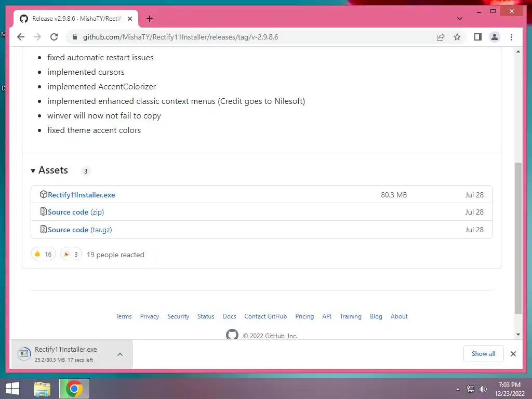Screen dimensions: 532x399
Task: Click the package icon beside Rectify11Installer.exe
Action: [x=43, y=194]
